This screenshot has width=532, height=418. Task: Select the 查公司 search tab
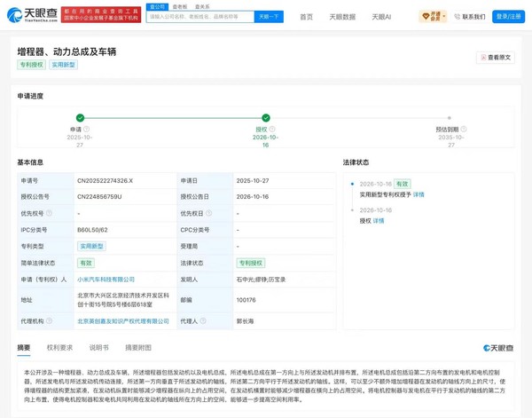(x=157, y=6)
